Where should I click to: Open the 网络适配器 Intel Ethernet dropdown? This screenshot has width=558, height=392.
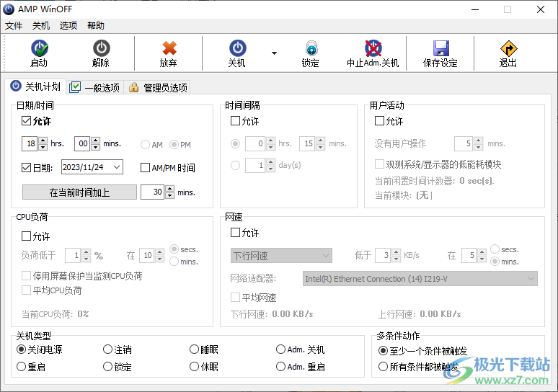point(420,279)
